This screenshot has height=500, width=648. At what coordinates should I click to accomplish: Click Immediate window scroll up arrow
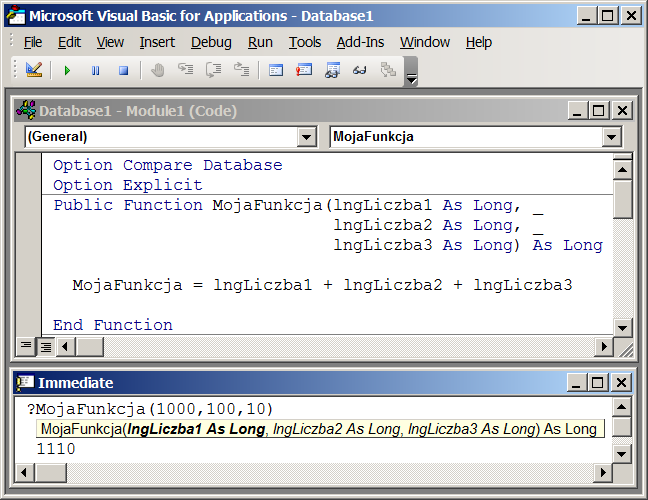coord(621,407)
